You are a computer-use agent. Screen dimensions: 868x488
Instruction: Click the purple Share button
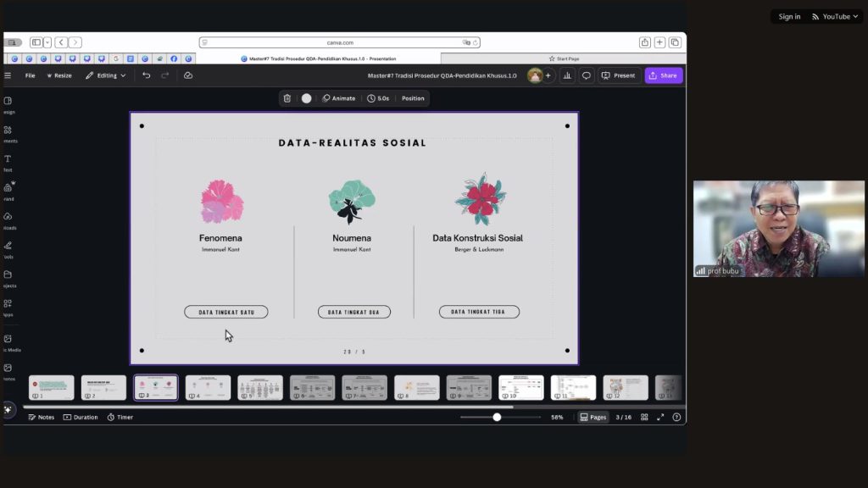[x=663, y=75]
